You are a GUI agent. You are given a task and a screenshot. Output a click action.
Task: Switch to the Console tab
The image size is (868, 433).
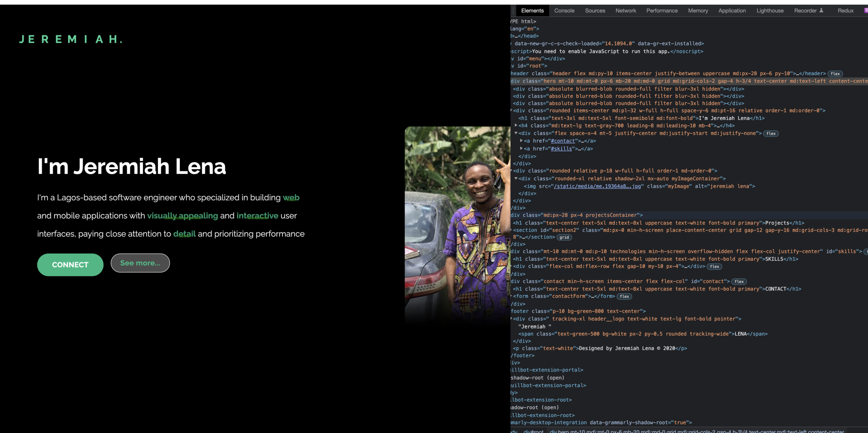[x=564, y=11]
